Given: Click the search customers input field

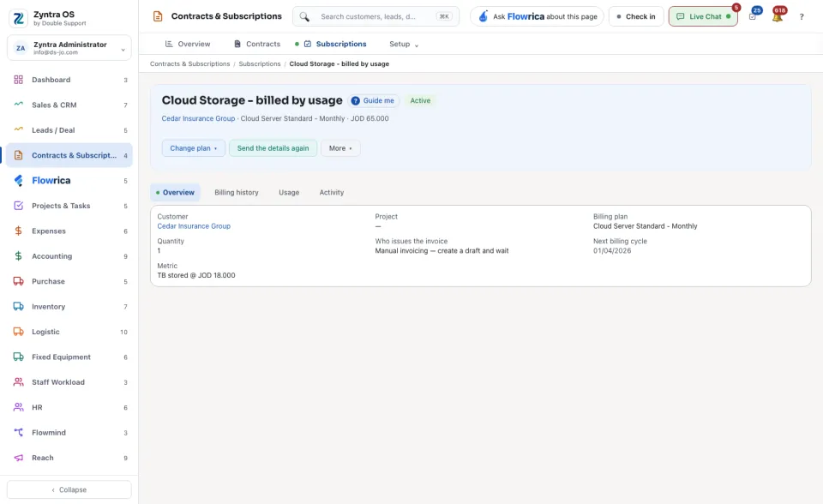Looking at the screenshot, I should [375, 16].
